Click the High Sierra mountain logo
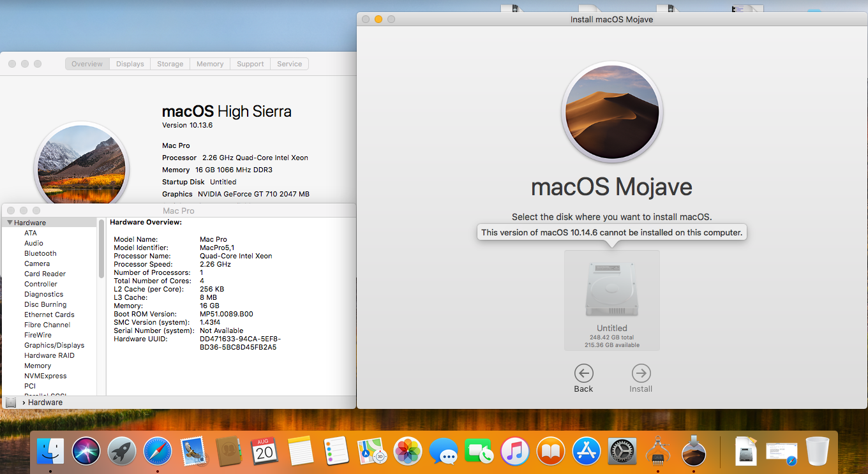The image size is (868, 474). tap(81, 164)
